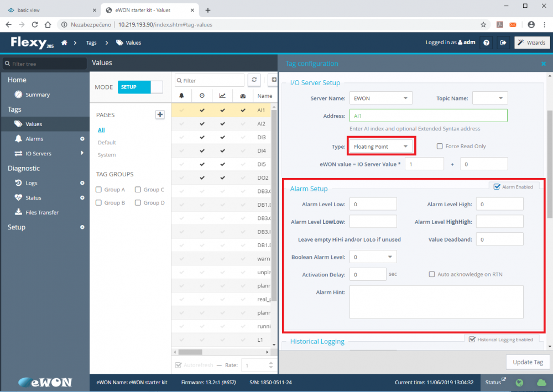The height and width of the screenshot is (392, 553).
Task: Focus the Address field containing AI1
Action: coord(429,116)
